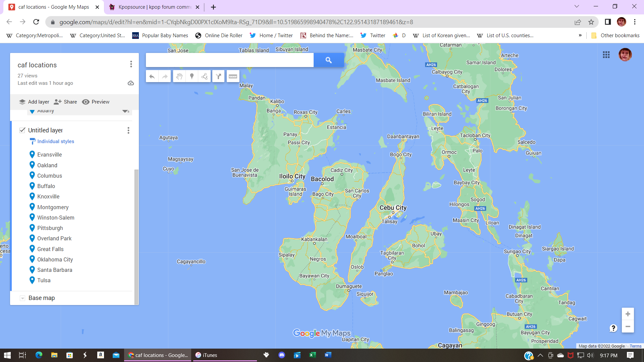Open the Google apps grid
Viewport: 644px width, 362px height.
pos(606,55)
